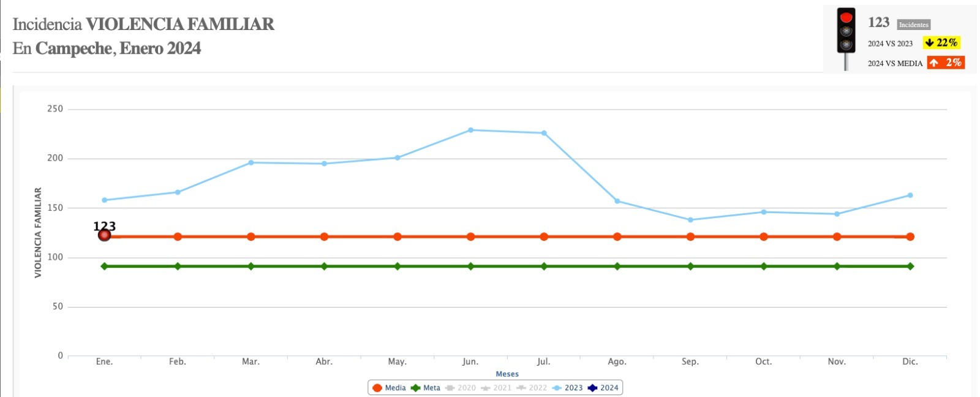Click the down arrow in the yellow 22% badge
This screenshot has width=980, height=397.
(929, 42)
